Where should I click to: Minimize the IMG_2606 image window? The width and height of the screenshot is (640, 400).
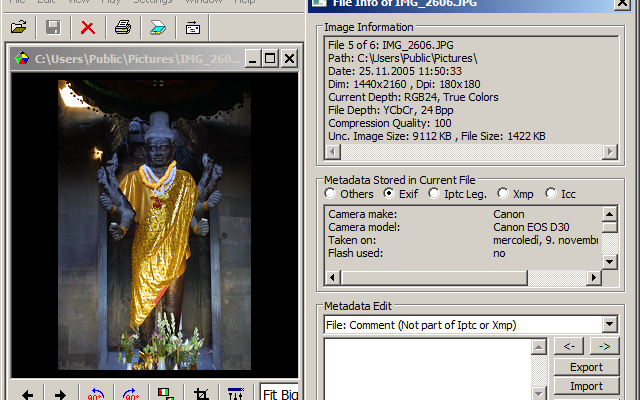click(253, 58)
